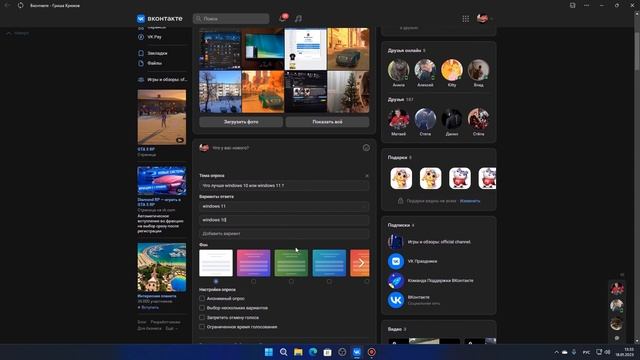Screen dimensions: 640x360
Task: Open online friend Kitty's avatar
Action: (452, 70)
